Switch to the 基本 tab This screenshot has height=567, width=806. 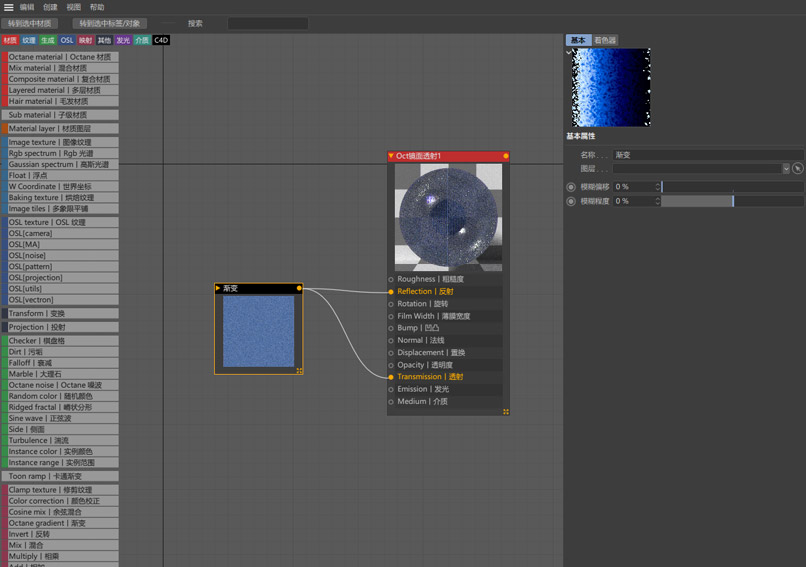[578, 40]
